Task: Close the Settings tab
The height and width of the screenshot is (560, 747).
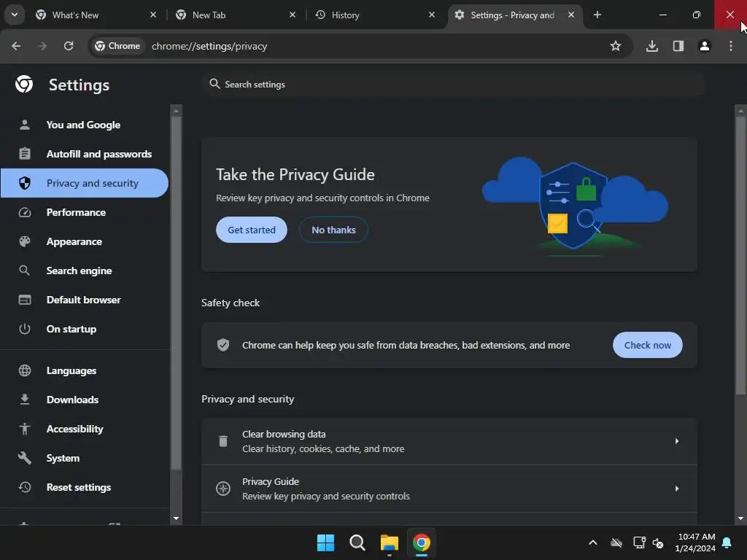Action: pos(570,15)
